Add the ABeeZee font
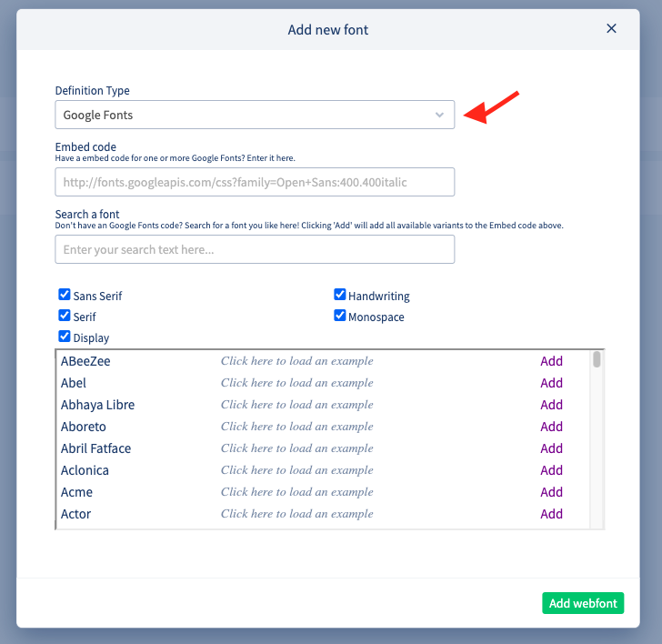The image size is (662, 644). pyautogui.click(x=551, y=361)
